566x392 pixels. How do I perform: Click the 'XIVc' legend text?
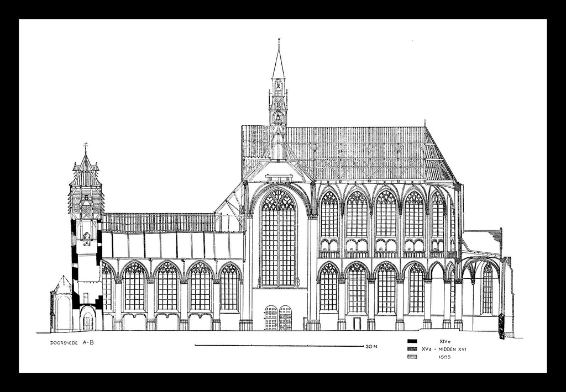point(444,341)
